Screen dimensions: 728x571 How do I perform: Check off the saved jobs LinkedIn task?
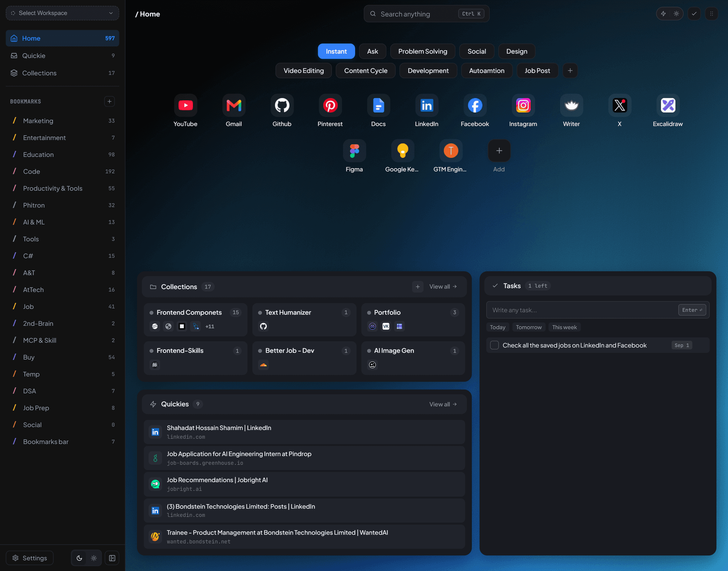click(494, 345)
